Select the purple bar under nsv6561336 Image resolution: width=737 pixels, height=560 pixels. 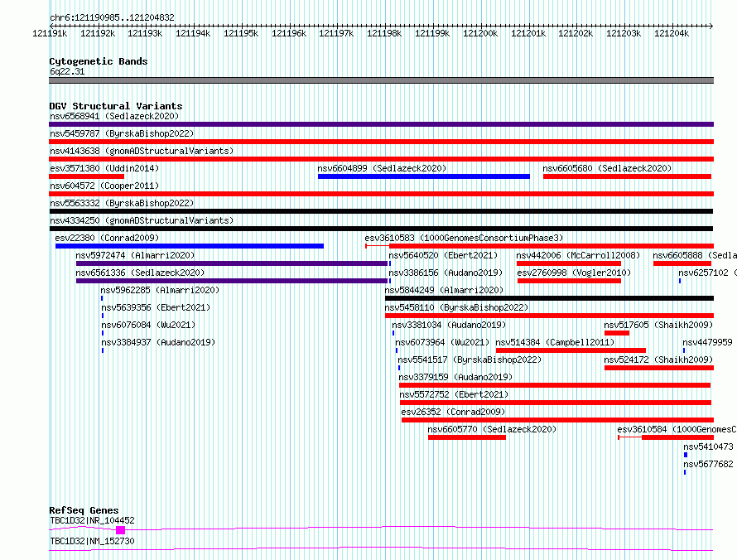pos(232,281)
